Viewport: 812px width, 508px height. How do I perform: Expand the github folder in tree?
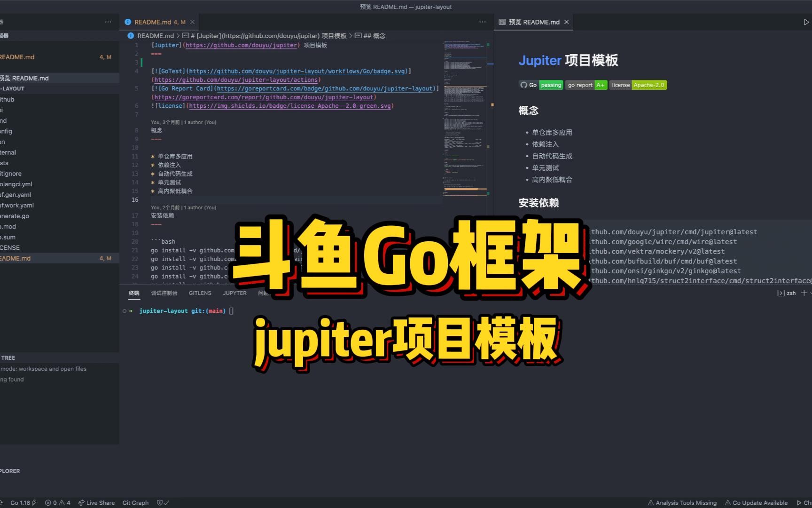59,99
